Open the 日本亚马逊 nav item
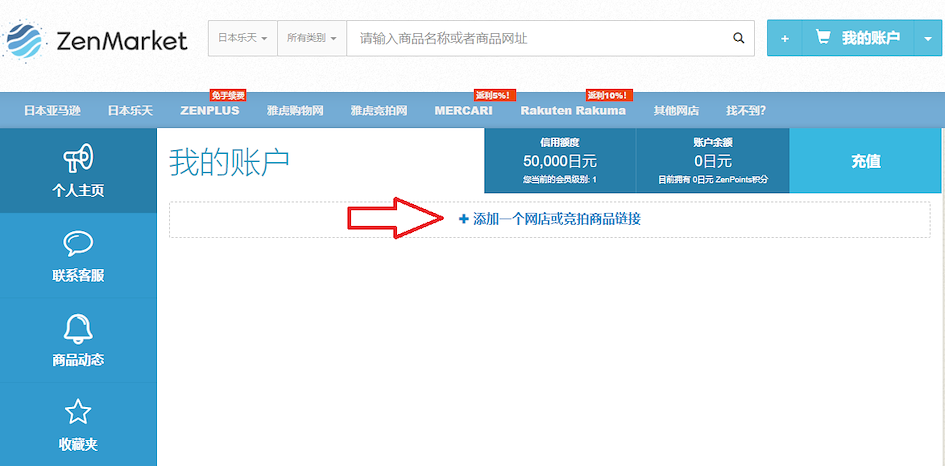Viewport: 945px width, 466px height. (52, 110)
